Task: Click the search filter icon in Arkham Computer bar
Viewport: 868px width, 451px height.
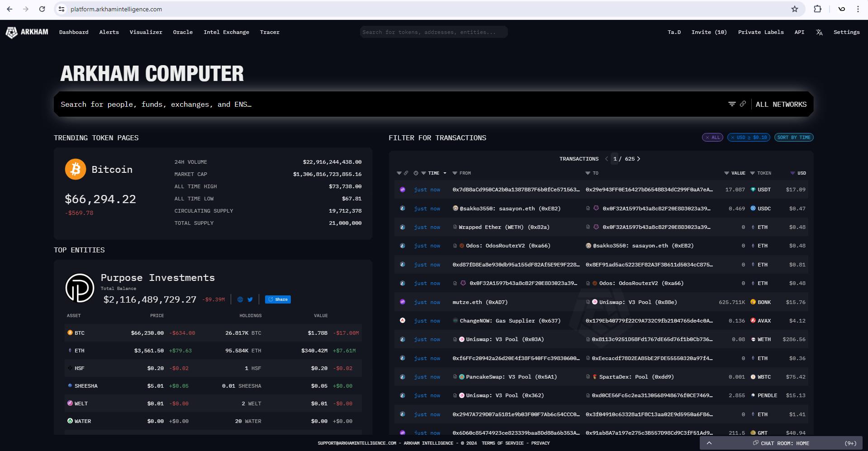Action: [x=732, y=104]
